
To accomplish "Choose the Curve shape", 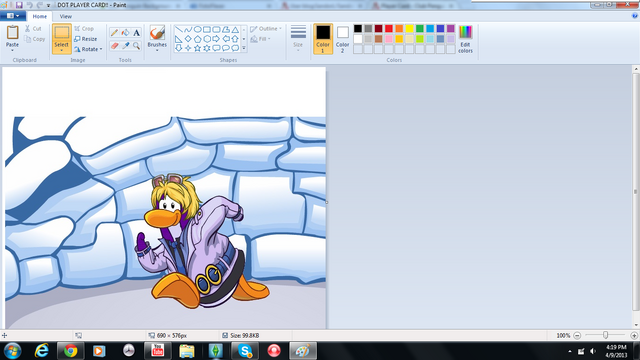I will point(188,29).
